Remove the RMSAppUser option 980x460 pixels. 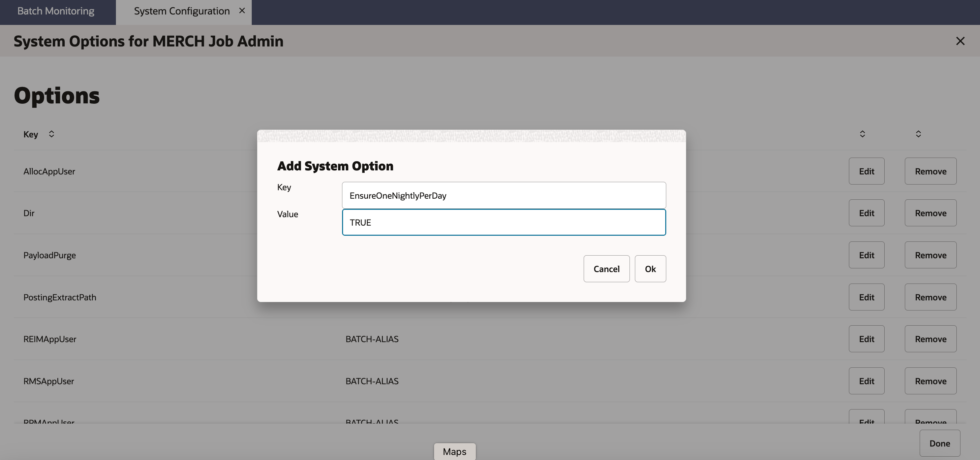click(930, 381)
